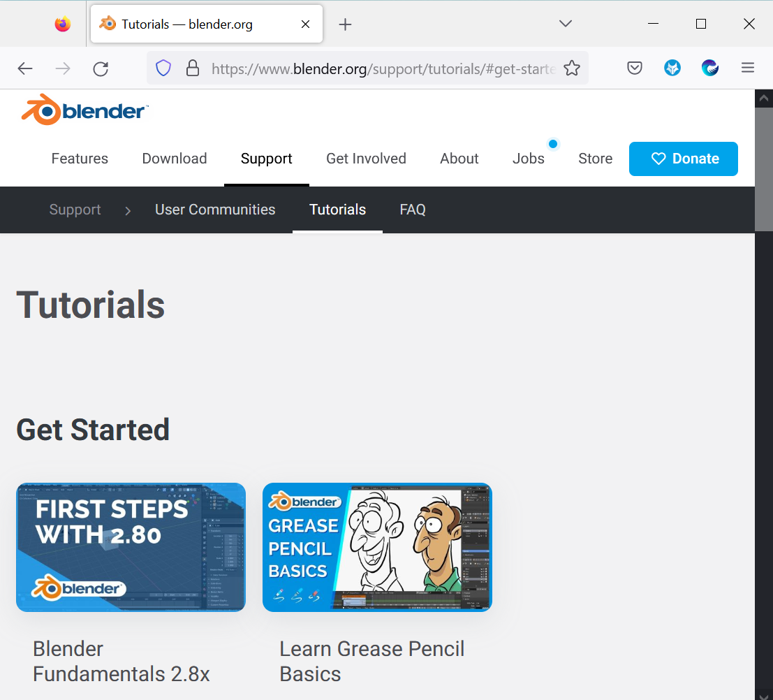
Task: Save the page to Pocket
Action: coord(635,68)
